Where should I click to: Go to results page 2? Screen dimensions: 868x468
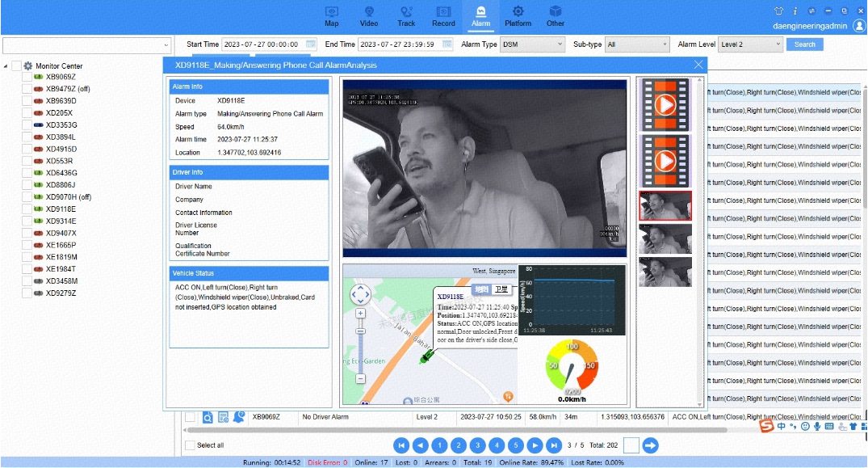coord(459,445)
